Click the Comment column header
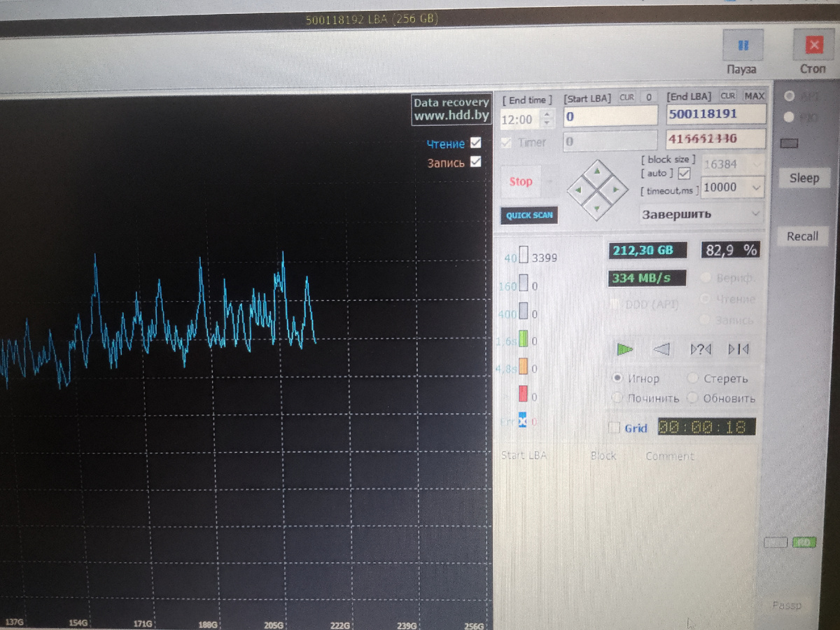 [x=670, y=456]
